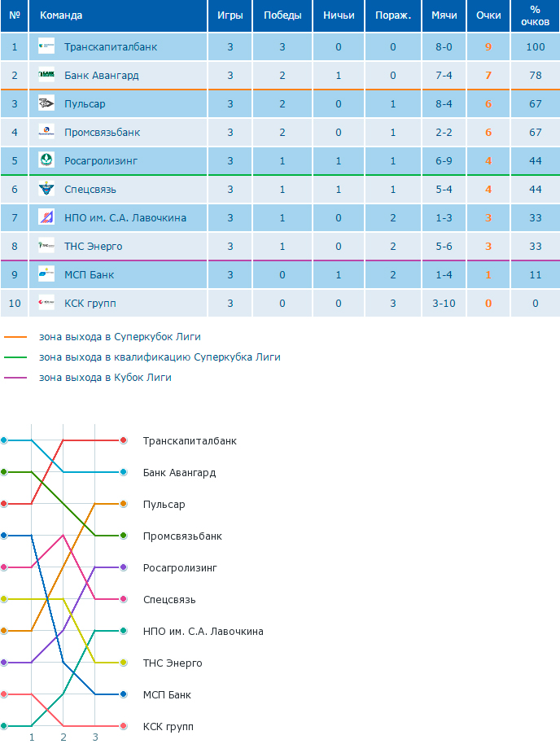
Task: Click round 3 label on chart axis
Action: pos(95,737)
